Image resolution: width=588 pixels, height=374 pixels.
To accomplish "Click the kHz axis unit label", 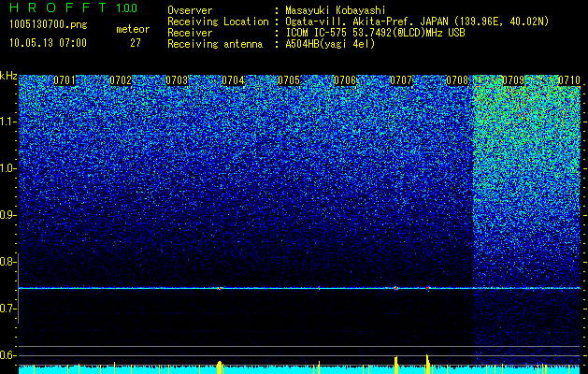I will pos(8,76).
